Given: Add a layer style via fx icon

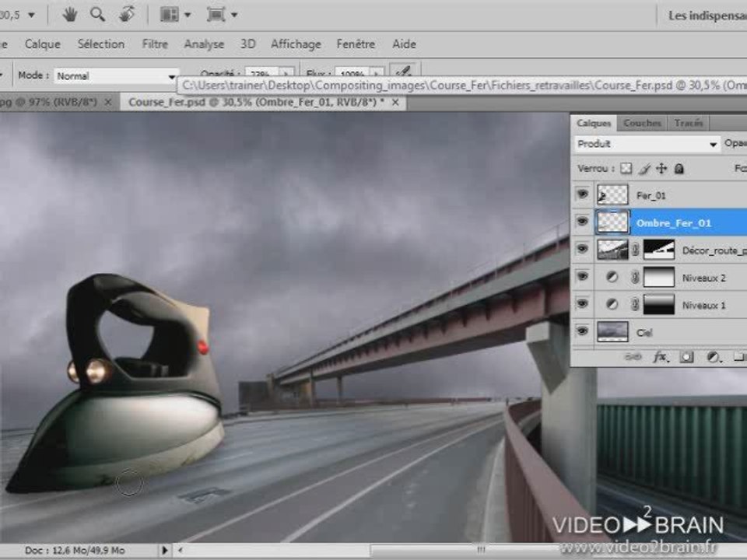Looking at the screenshot, I should (661, 357).
